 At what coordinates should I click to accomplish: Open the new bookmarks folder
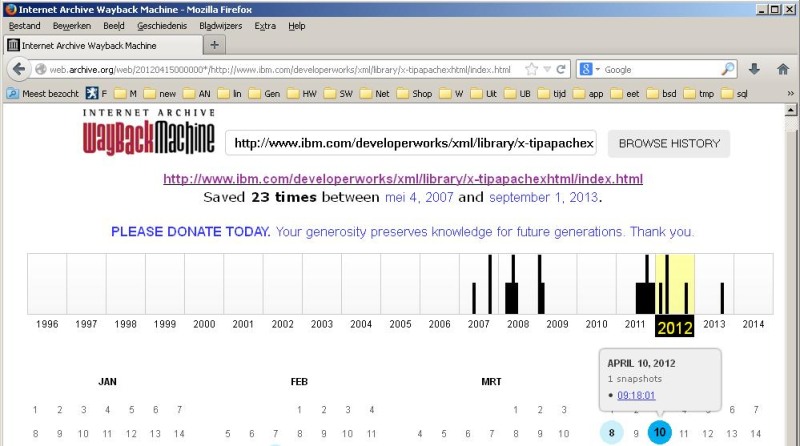[x=160, y=93]
